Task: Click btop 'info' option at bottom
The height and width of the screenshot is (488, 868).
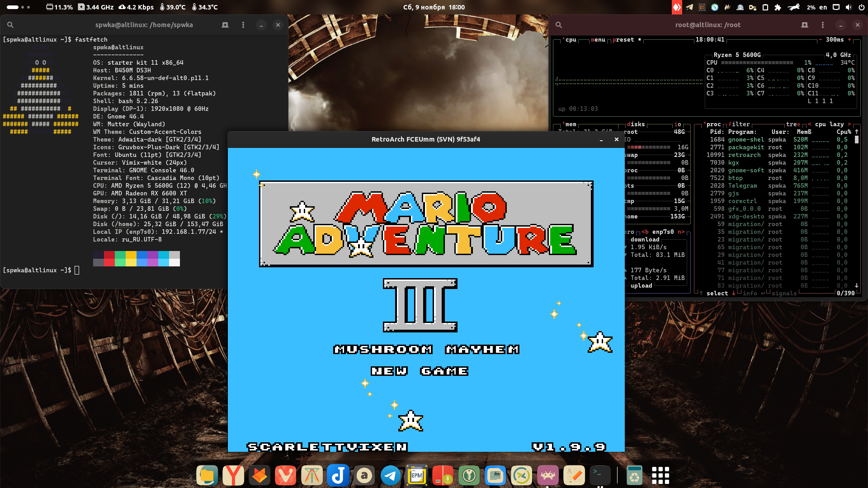Action: point(750,294)
